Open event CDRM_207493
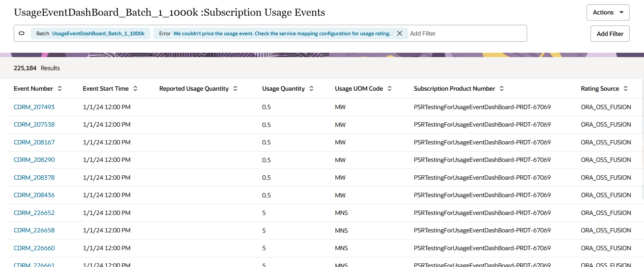The width and height of the screenshot is (644, 267). tap(34, 107)
